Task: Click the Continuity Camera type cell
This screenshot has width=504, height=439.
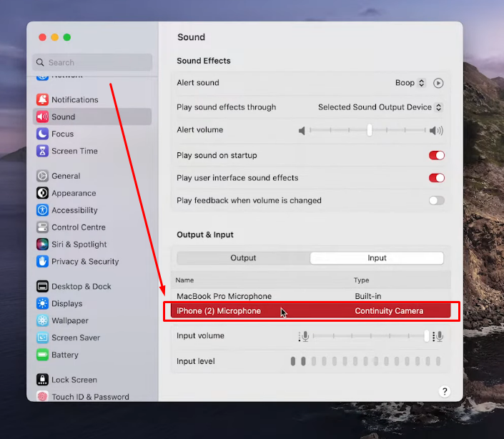Action: (389, 311)
